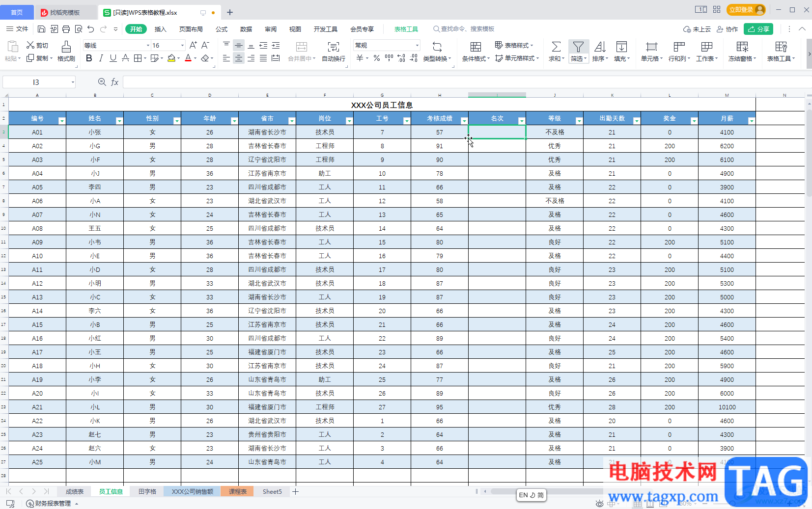Open Print Preview icon

[79, 29]
